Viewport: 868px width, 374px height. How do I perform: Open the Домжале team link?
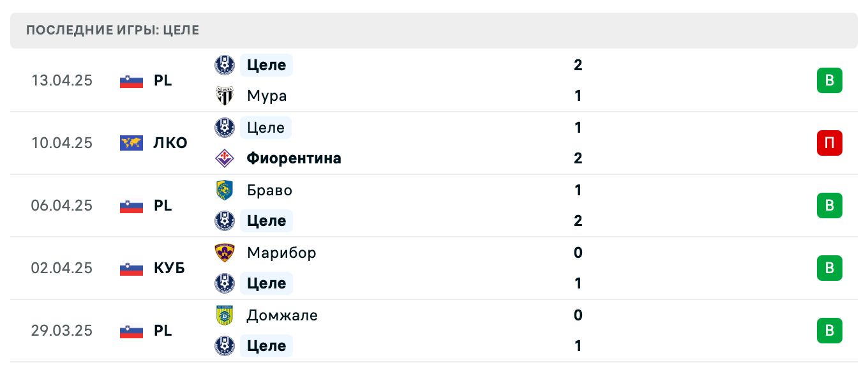[282, 315]
